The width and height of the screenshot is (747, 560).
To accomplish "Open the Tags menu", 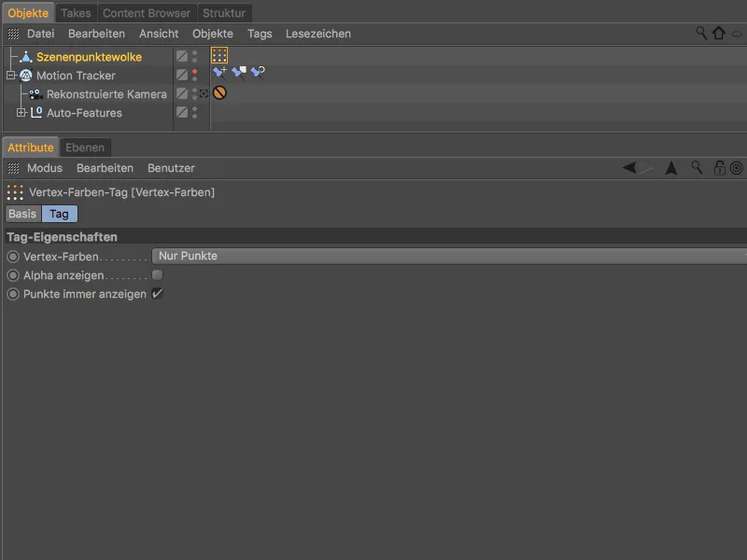I will coord(260,34).
